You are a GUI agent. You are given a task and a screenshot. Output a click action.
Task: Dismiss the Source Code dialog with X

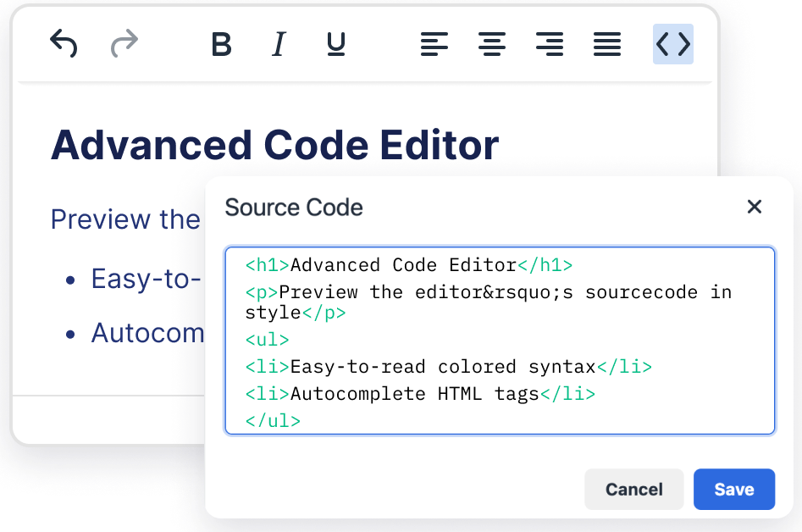point(754,206)
